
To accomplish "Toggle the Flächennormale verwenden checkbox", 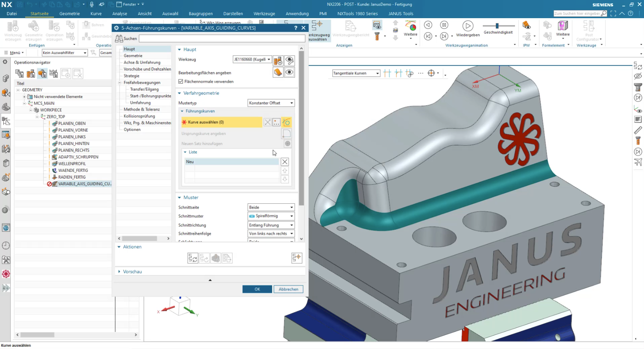I will (181, 82).
